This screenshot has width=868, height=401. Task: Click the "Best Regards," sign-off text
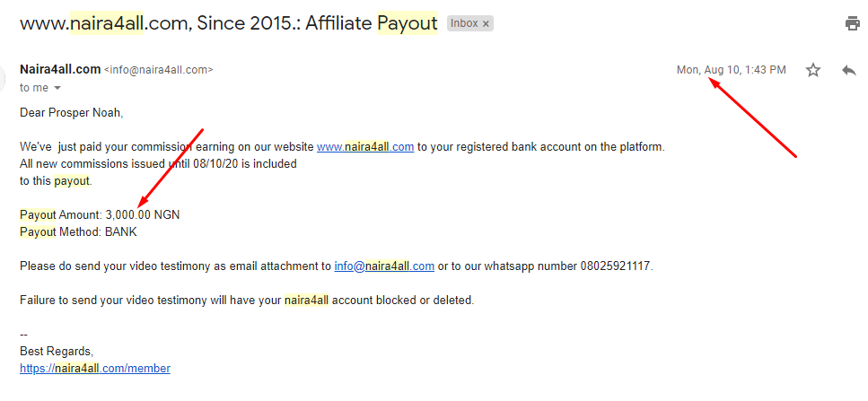coord(57,351)
